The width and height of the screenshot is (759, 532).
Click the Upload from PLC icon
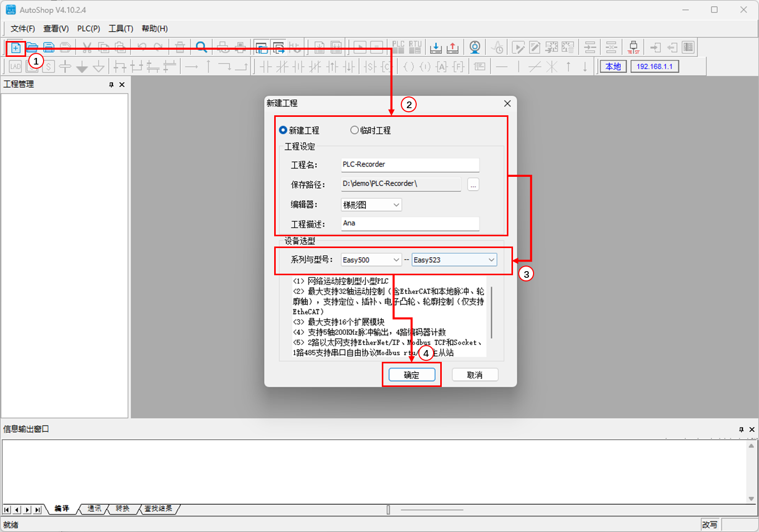453,48
